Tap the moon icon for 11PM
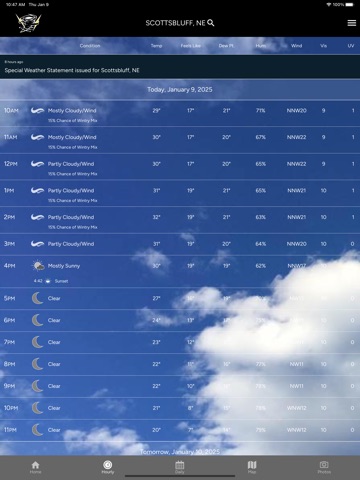Viewport: 360px width, 480px height. click(x=37, y=430)
